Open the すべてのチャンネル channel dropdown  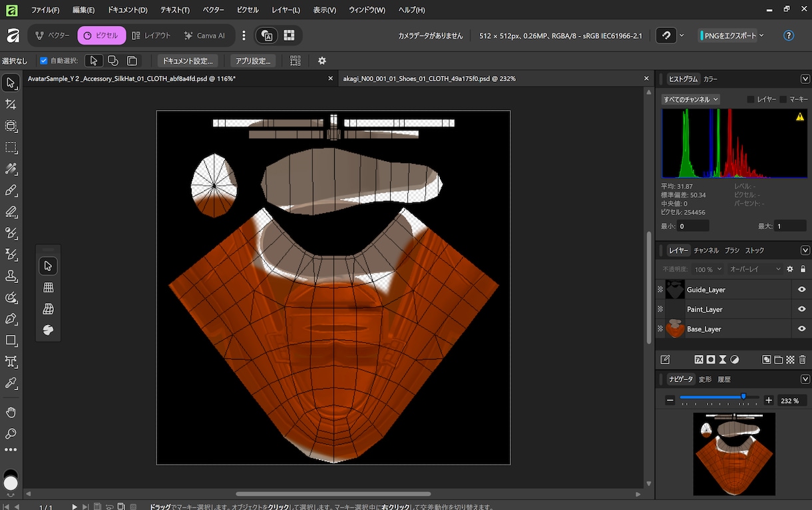(691, 99)
